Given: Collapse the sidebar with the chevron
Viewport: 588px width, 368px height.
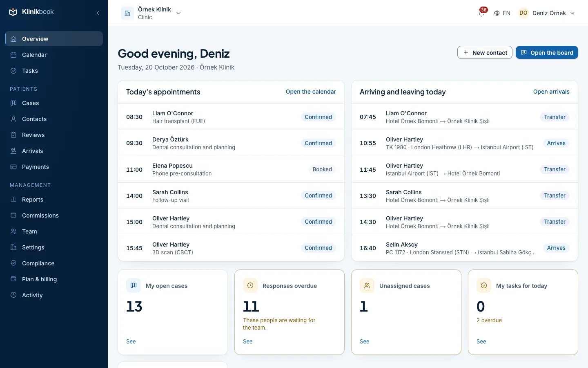Looking at the screenshot, I should (98, 13).
